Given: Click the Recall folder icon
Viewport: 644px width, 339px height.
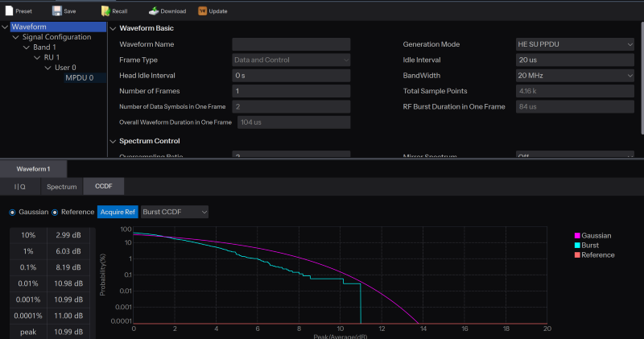Looking at the screenshot, I should tap(105, 11).
